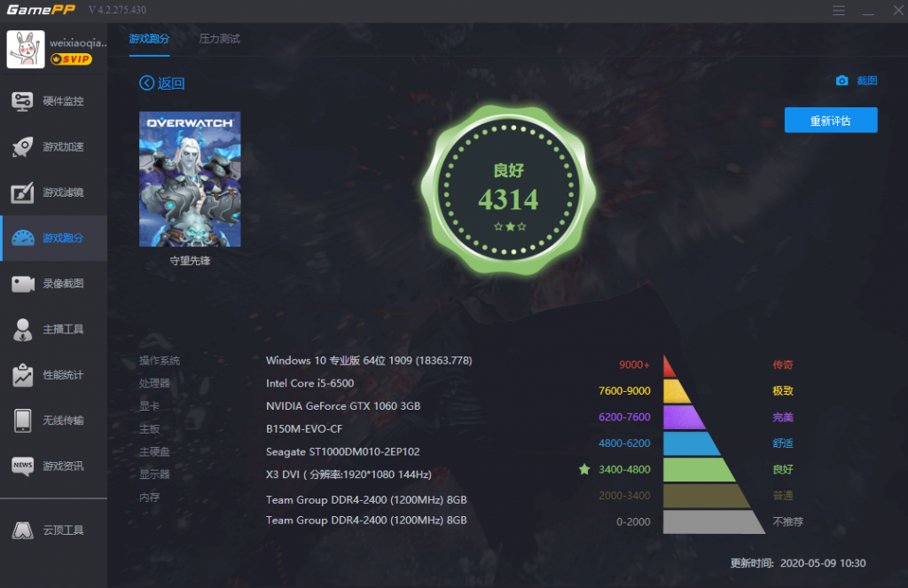Click the Windows 10 专业版 system text

pyautogui.click(x=369, y=360)
